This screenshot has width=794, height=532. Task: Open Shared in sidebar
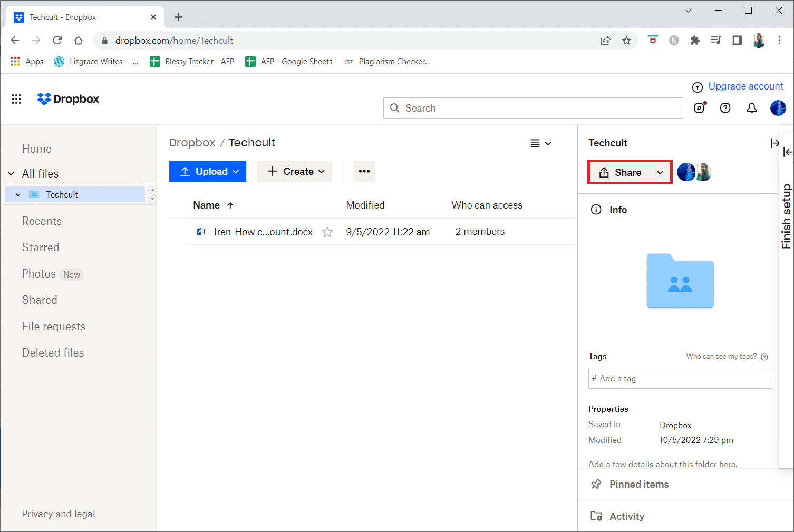(40, 300)
